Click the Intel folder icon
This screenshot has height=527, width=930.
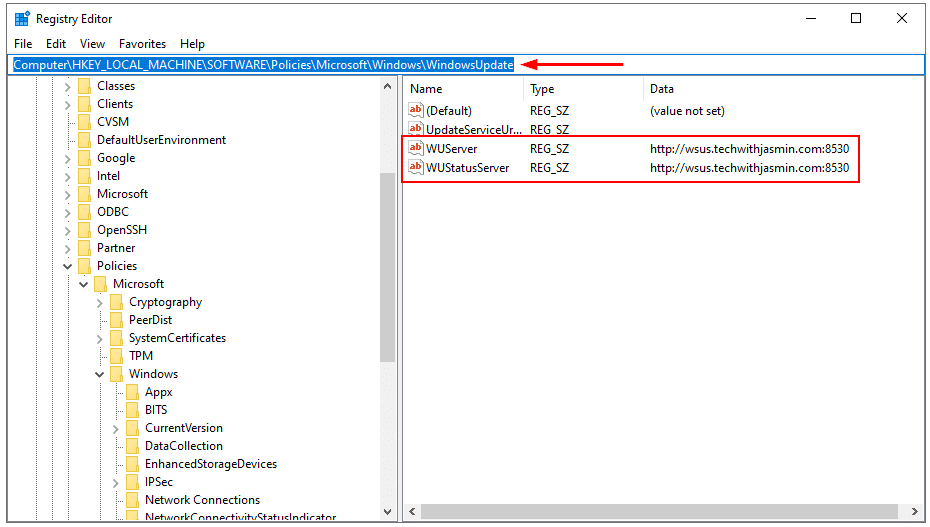click(x=85, y=176)
